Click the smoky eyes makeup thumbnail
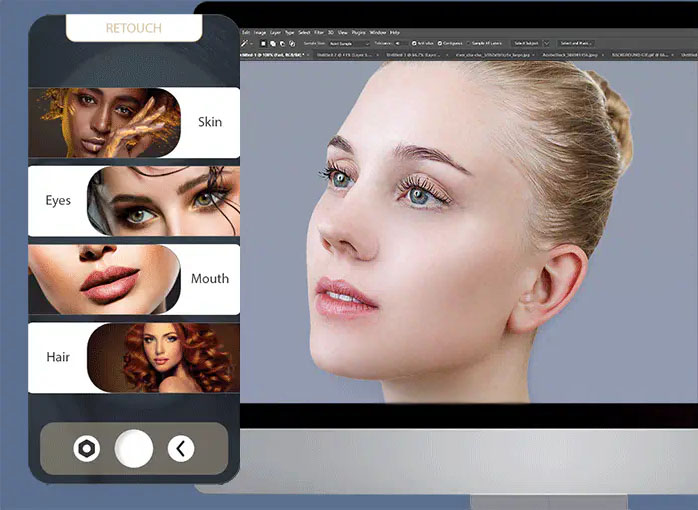The height and width of the screenshot is (510, 698). coord(164,201)
